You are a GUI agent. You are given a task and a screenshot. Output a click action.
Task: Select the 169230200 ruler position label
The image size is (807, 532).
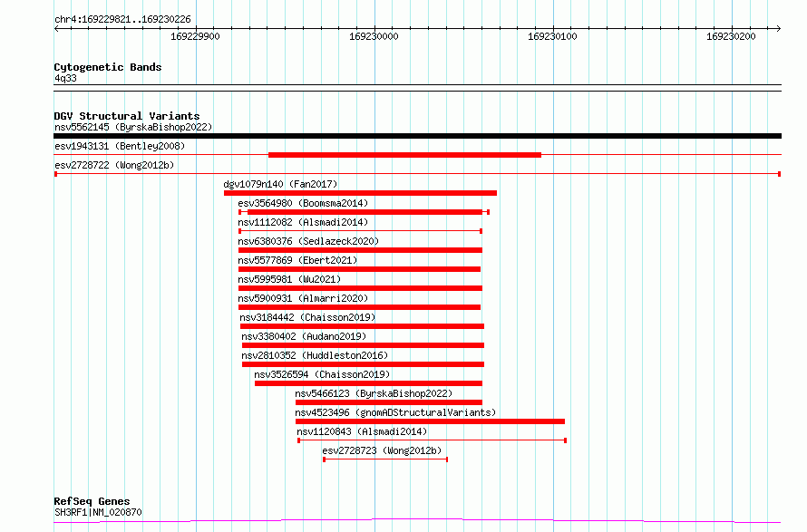point(731,36)
